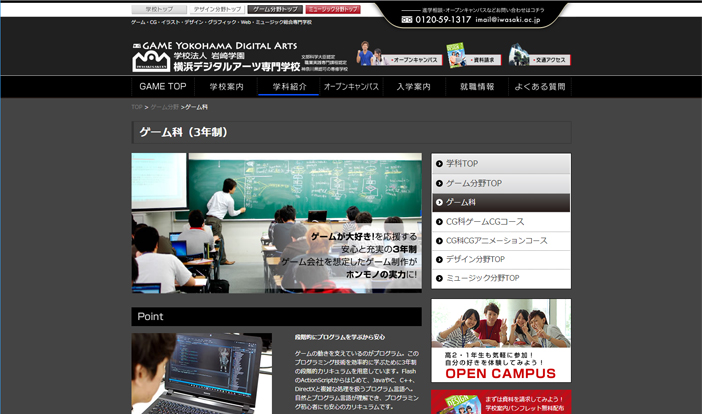This screenshot has width=702, height=414.
Task: Click the brochure icon beside 資料請求
Action: 456,55
